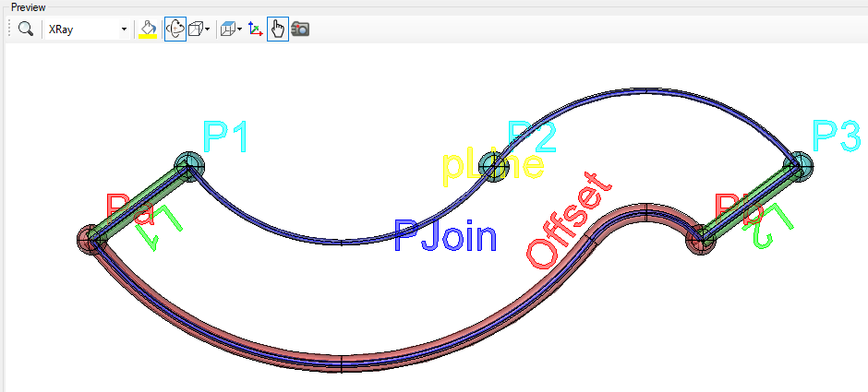Select the cyan P3 label
This screenshot has height=392, width=868.
(836, 137)
